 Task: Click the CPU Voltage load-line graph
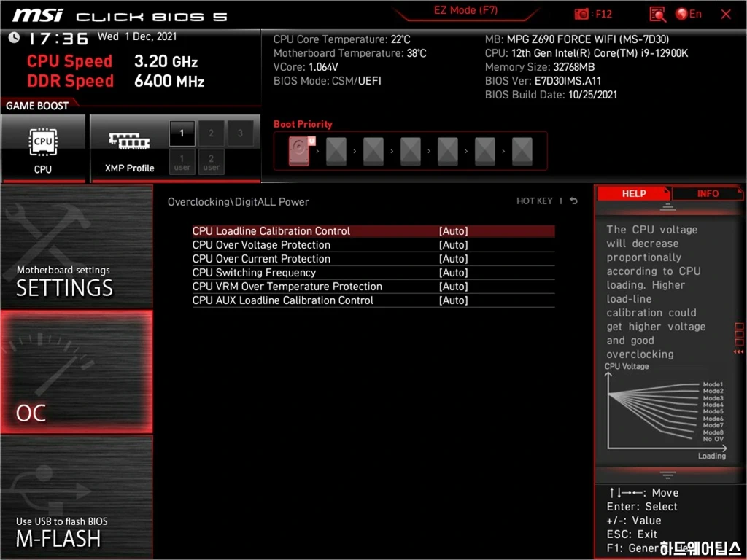666,411
